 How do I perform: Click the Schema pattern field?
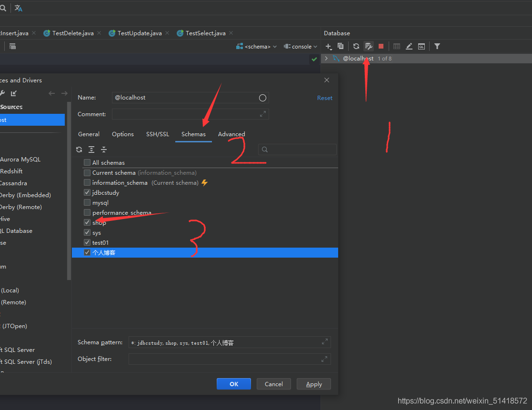tap(230, 342)
